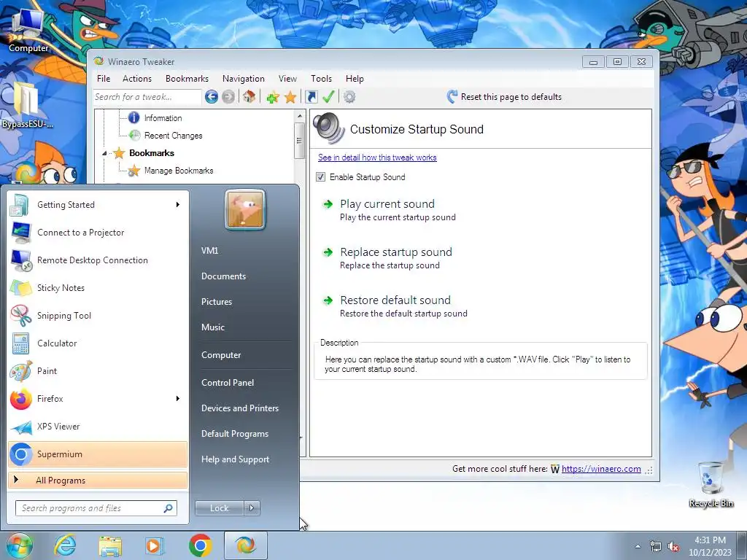Go to Home page icon in Winaero toolbar
The image size is (747, 560).
coord(249,97)
